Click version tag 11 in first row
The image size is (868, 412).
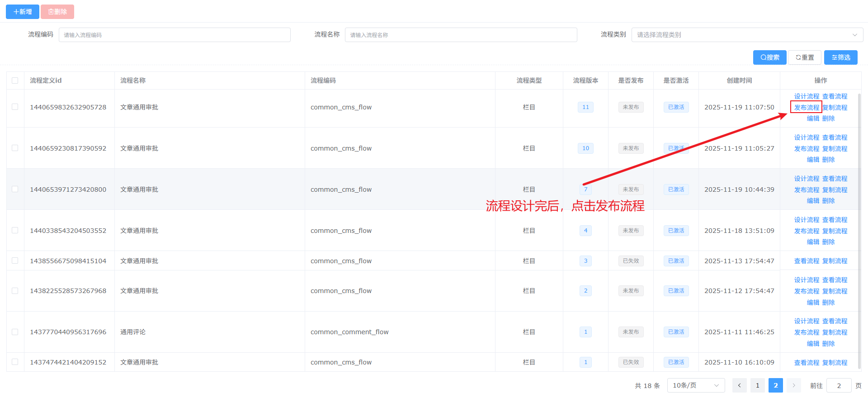pyautogui.click(x=585, y=107)
